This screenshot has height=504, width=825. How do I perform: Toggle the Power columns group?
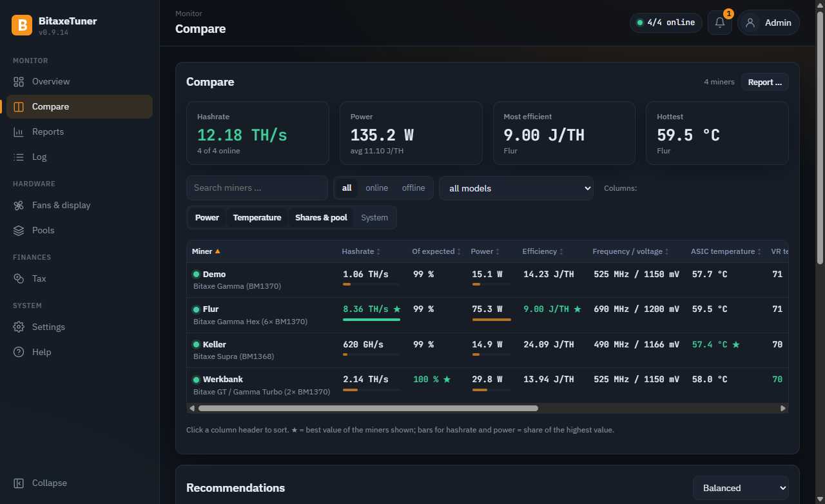coord(207,218)
